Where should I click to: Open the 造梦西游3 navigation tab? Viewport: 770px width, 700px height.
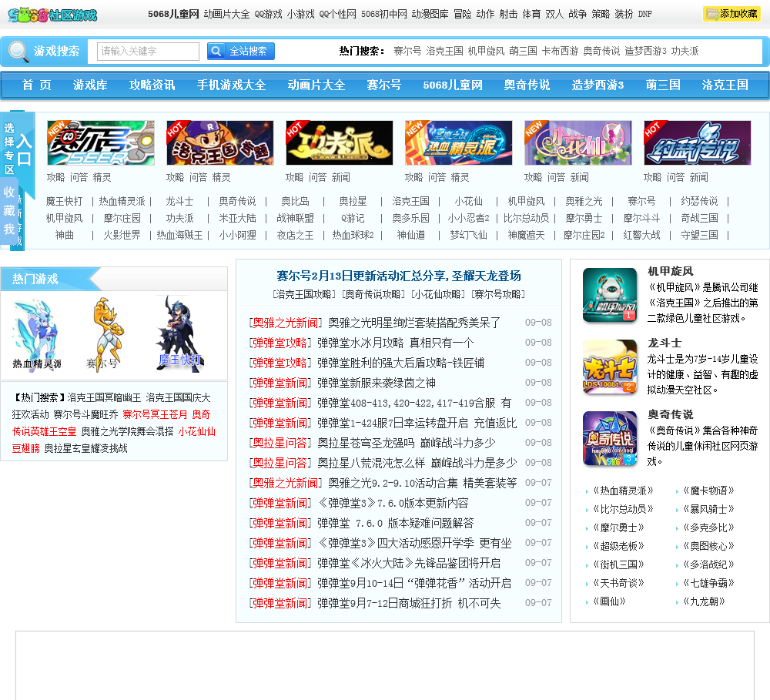pyautogui.click(x=598, y=85)
